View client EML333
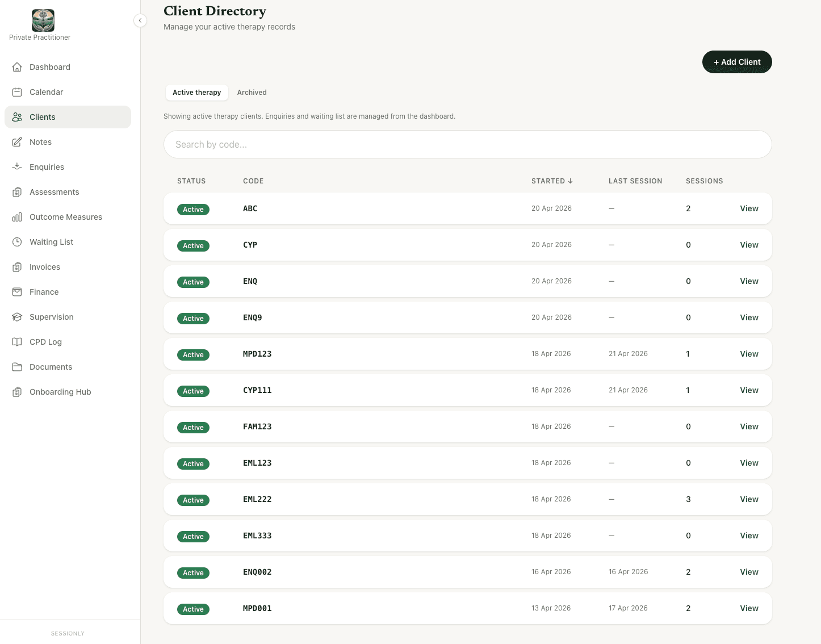 coord(749,536)
